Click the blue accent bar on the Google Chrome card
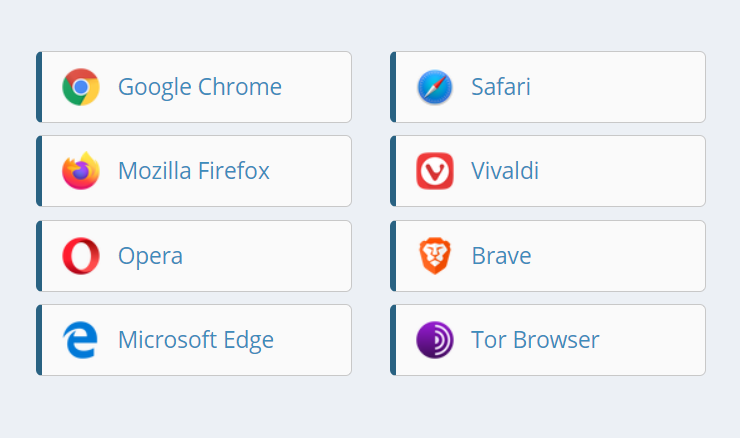This screenshot has height=438, width=740. tap(39, 87)
